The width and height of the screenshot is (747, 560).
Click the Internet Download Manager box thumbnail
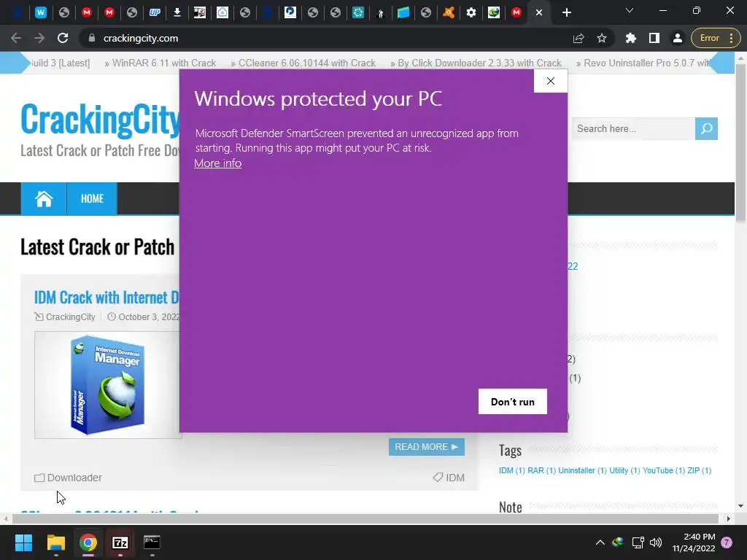[x=108, y=385]
